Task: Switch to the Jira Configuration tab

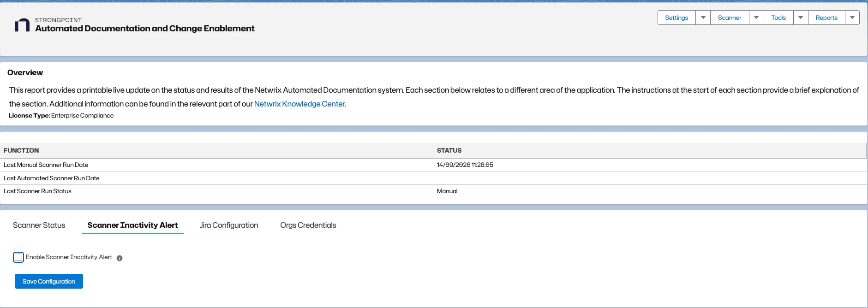Action: [x=229, y=225]
